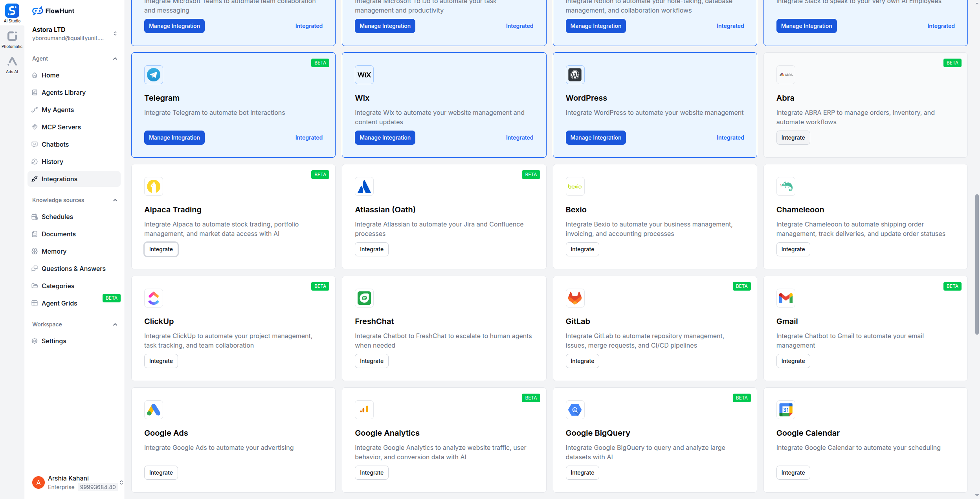Click the Google Calendar icon
Image resolution: width=980 pixels, height=499 pixels.
coord(785,410)
